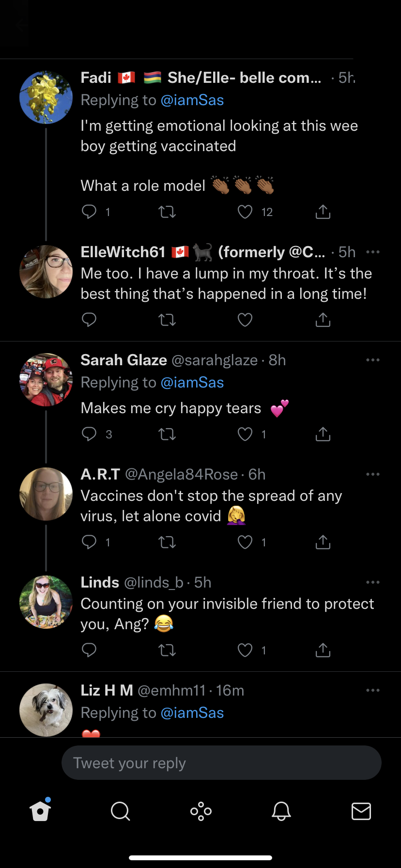The height and width of the screenshot is (868, 401).
Task: Share Linds' invisible friend reply
Action: pyautogui.click(x=323, y=650)
